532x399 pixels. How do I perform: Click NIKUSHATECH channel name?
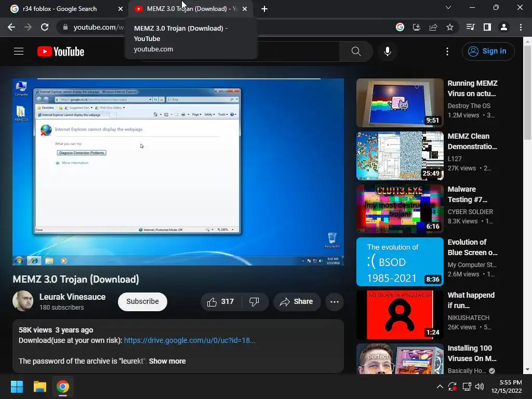[x=469, y=317]
